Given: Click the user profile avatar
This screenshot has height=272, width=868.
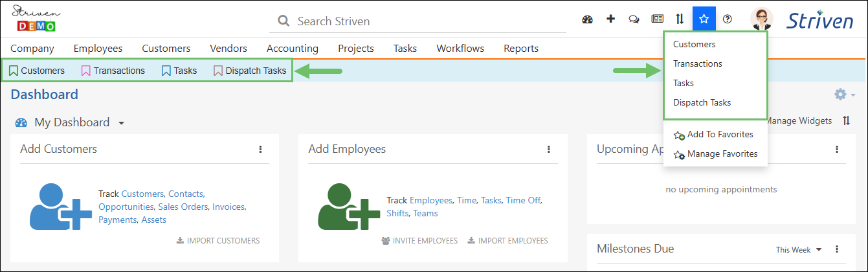Looking at the screenshot, I should tap(761, 19).
